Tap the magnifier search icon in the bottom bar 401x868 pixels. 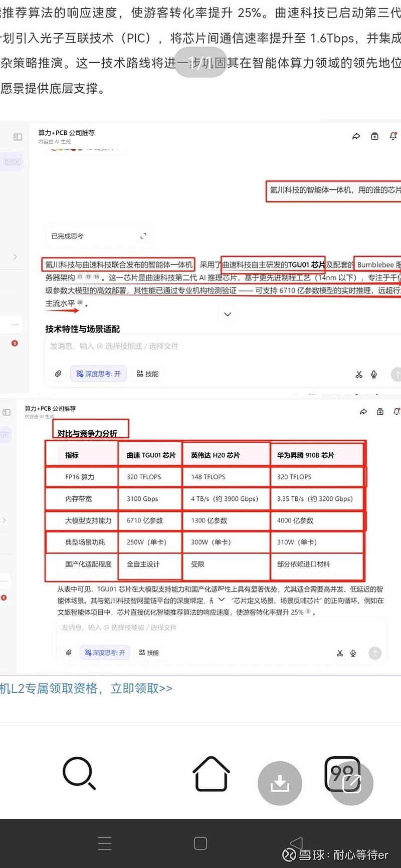coord(79,773)
